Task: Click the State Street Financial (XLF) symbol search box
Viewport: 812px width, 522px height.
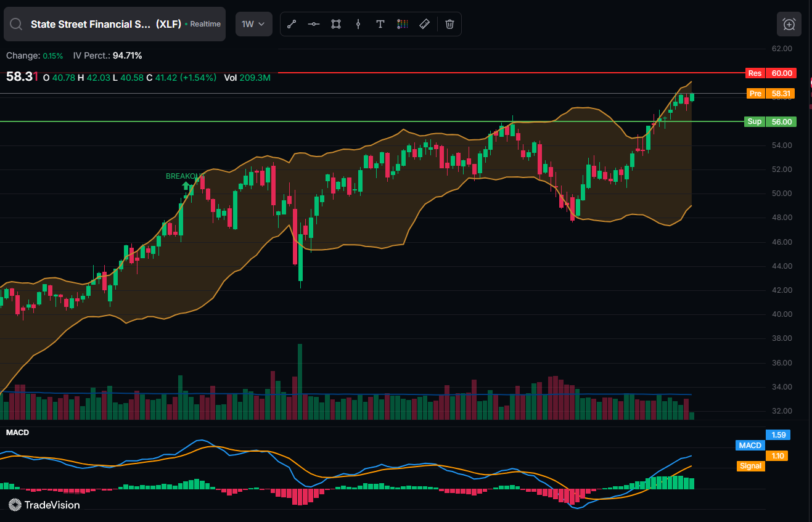Action: point(115,24)
